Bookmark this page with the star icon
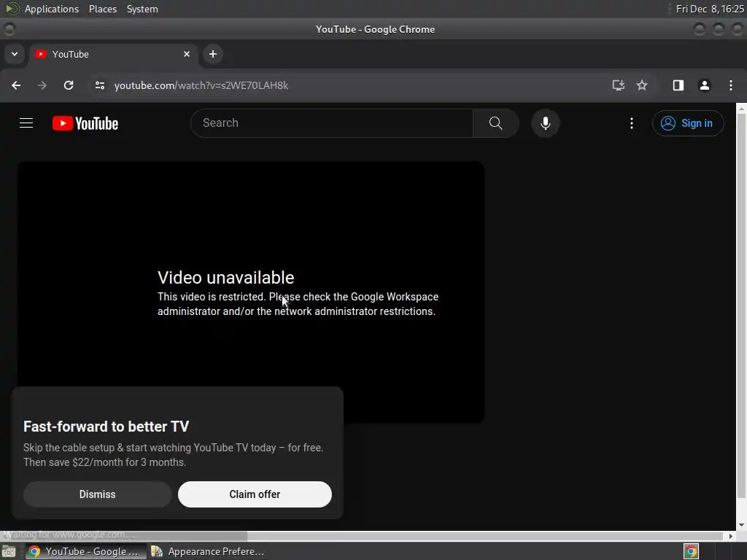The image size is (747, 560). [x=642, y=85]
